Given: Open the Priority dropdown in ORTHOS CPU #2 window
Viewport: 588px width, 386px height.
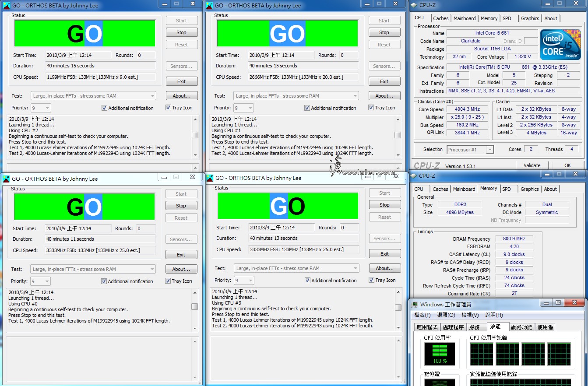Looking at the screenshot, I should [41, 108].
